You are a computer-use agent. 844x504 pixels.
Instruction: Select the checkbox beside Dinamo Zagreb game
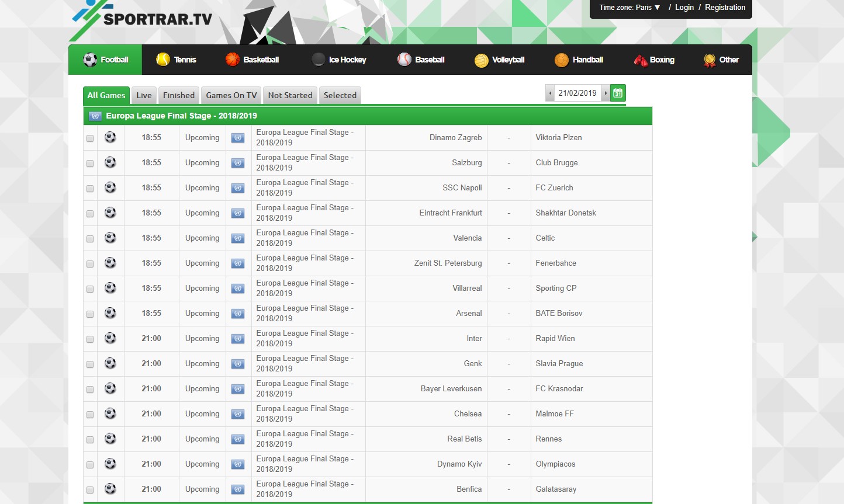[89, 138]
